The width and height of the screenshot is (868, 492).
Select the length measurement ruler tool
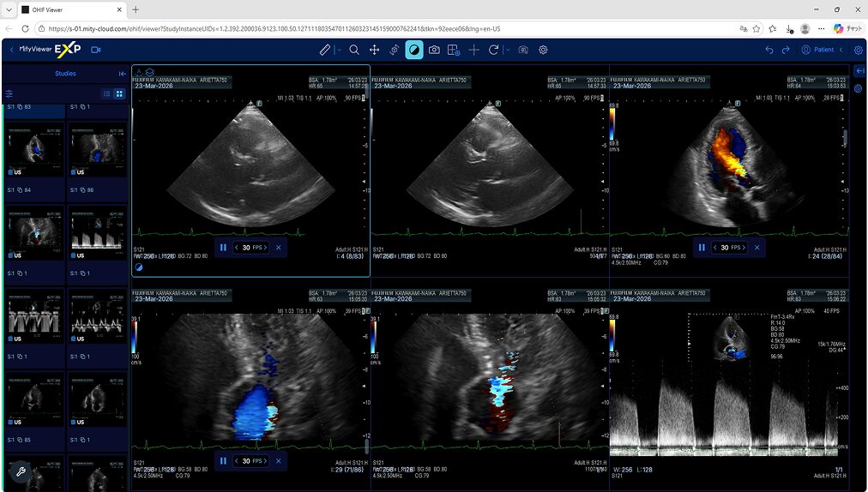tap(325, 50)
